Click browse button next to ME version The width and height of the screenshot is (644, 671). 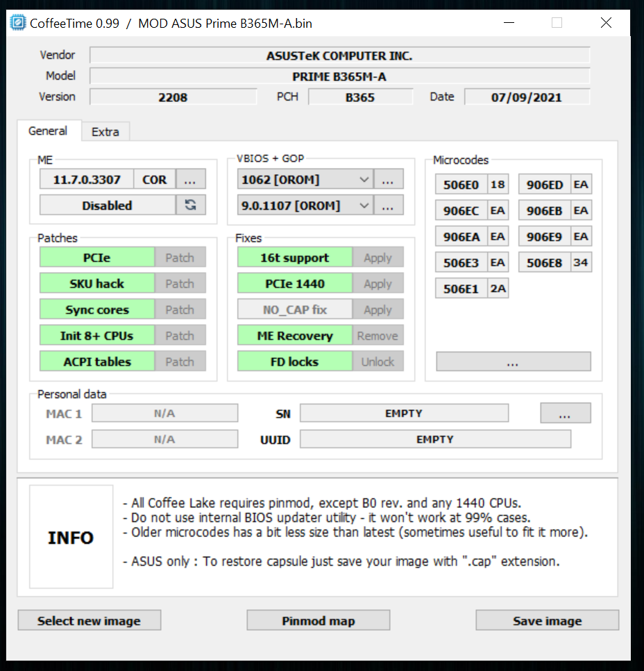(x=191, y=179)
